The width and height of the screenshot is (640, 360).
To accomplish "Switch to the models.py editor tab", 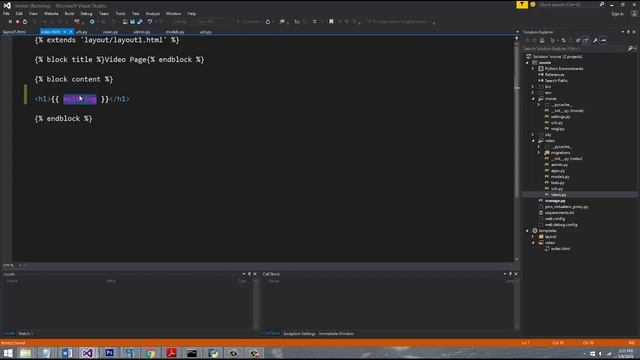I will point(175,32).
